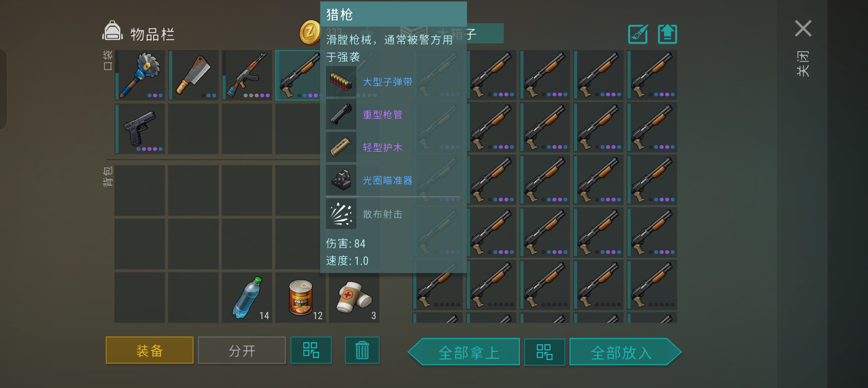
Task: Select top-right shotgun in the chest
Action: [652, 75]
